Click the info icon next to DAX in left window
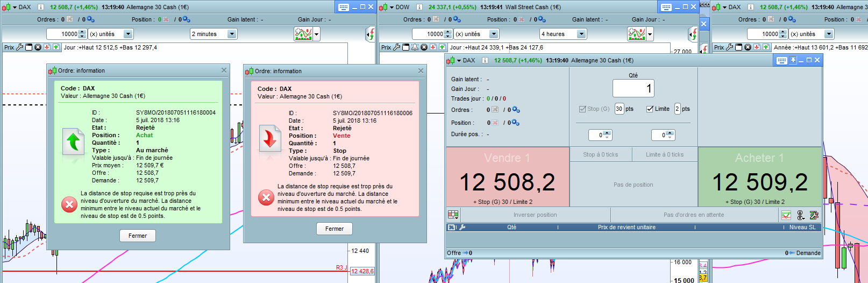 click(40, 7)
